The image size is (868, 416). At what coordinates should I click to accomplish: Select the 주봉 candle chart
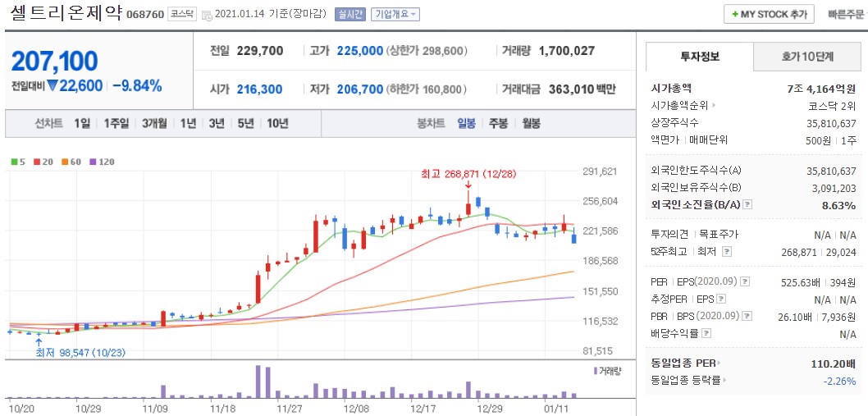click(498, 124)
